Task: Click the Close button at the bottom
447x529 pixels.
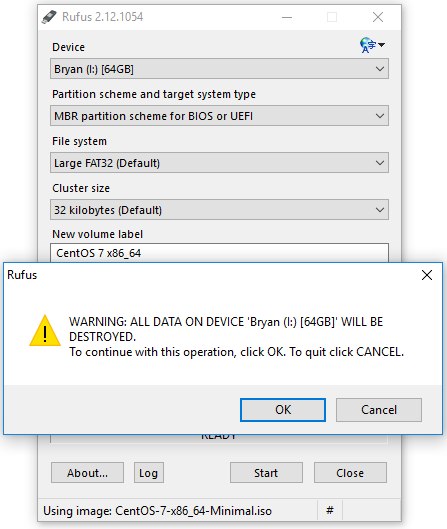Action: 350,473
